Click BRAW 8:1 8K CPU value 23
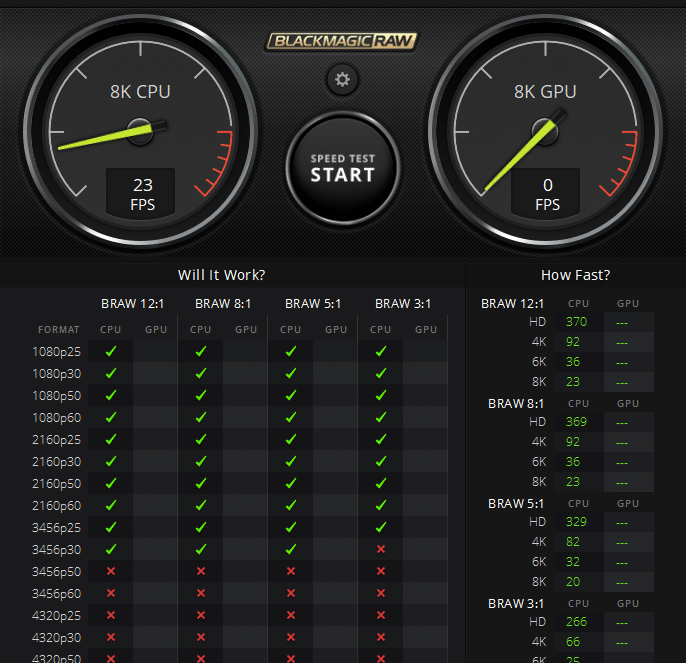The width and height of the screenshot is (686, 663). (x=573, y=482)
